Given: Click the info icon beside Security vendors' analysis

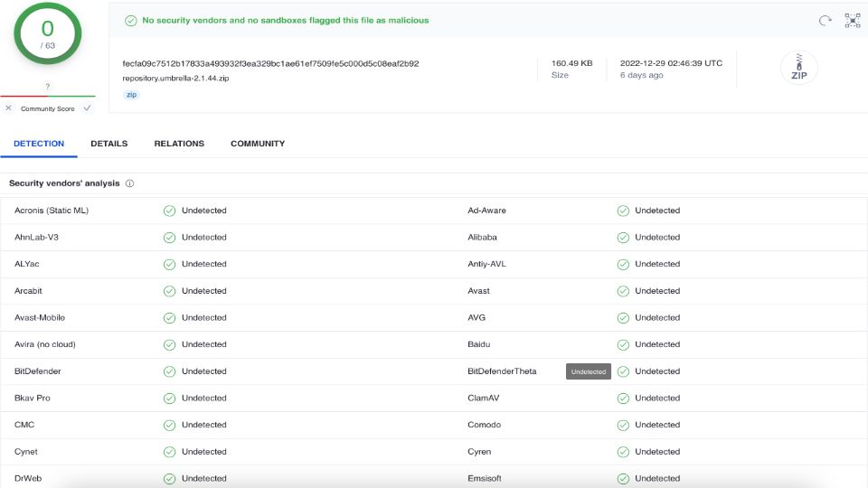Looking at the screenshot, I should [x=129, y=183].
